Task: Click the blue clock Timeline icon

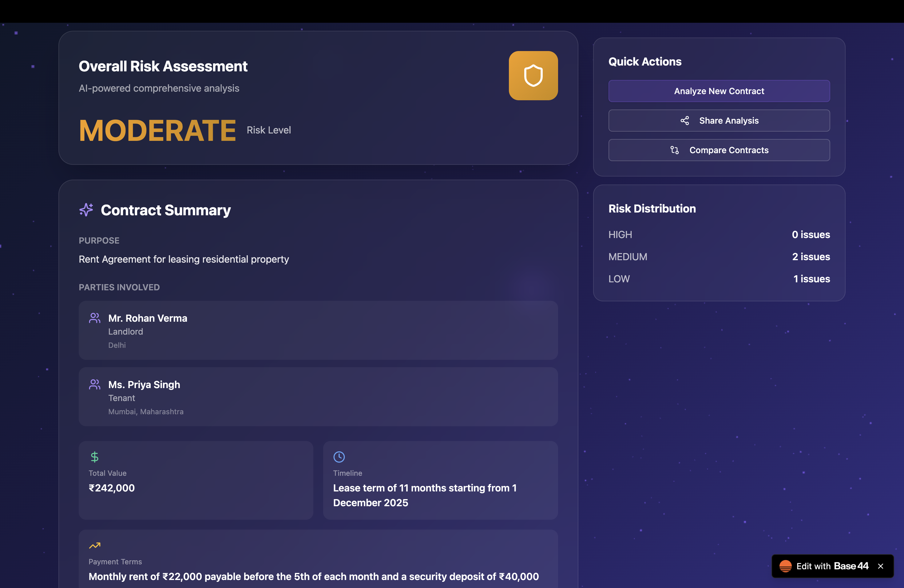Action: 339,457
